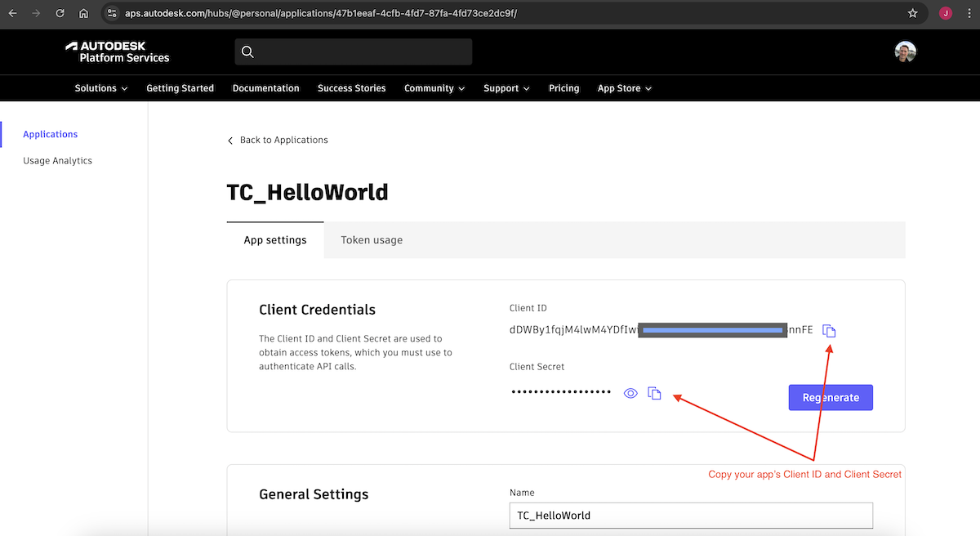
Task: Select the App settings tab
Action: pos(275,239)
